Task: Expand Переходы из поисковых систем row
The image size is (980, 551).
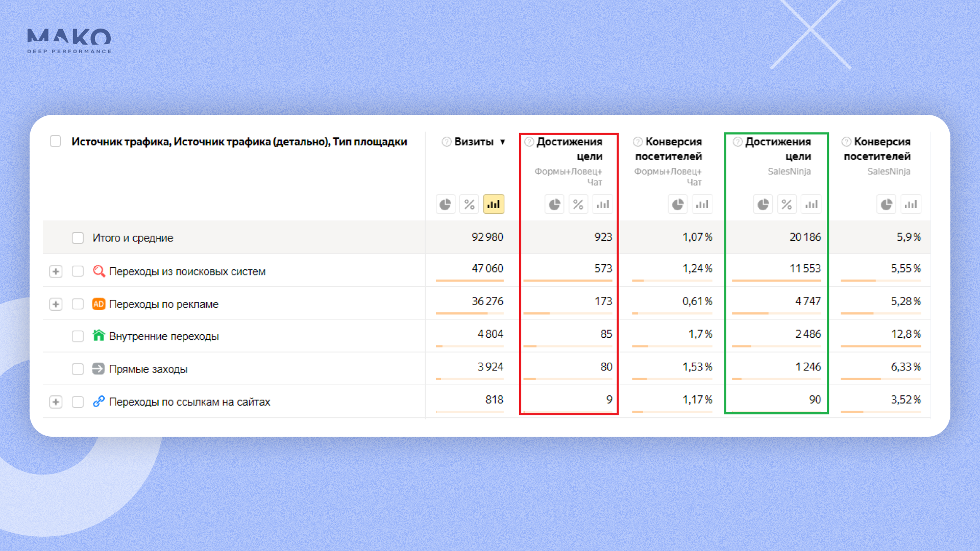Action: [56, 271]
